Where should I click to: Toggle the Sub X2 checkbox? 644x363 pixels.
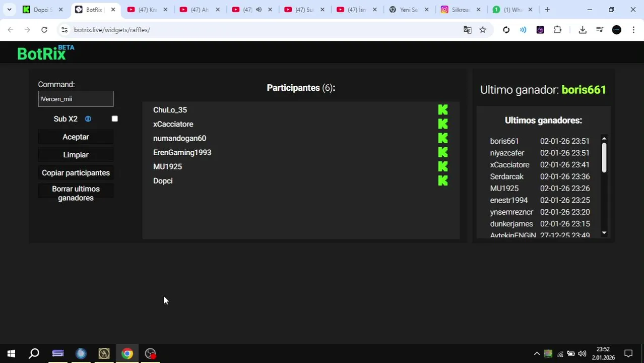point(114,119)
